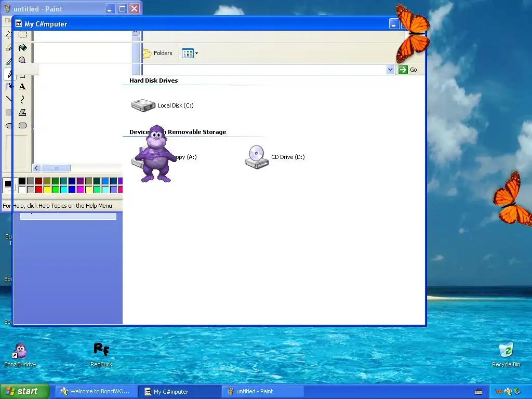Viewport: 532px width, 399px height.
Task: Select the Polygon tool in Paint
Action: point(22,112)
